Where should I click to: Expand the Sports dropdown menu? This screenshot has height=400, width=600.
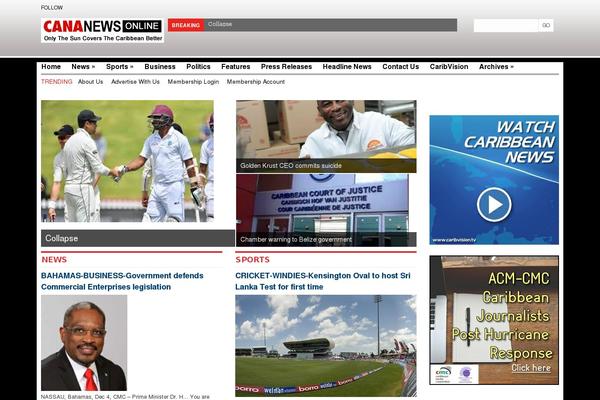(119, 67)
